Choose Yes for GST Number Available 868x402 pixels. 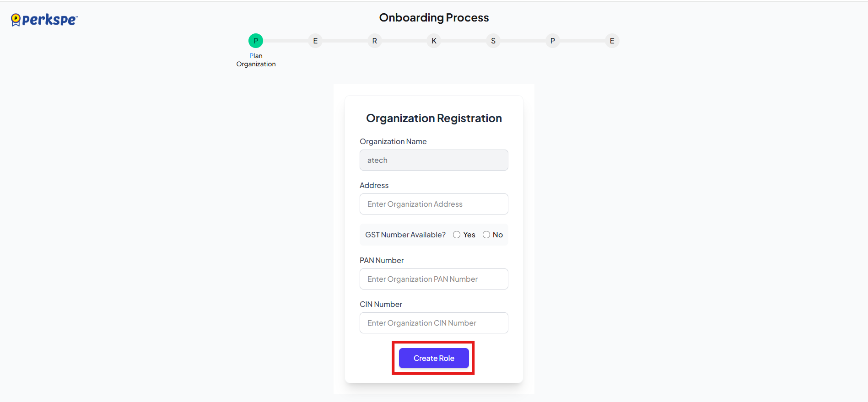tap(457, 235)
